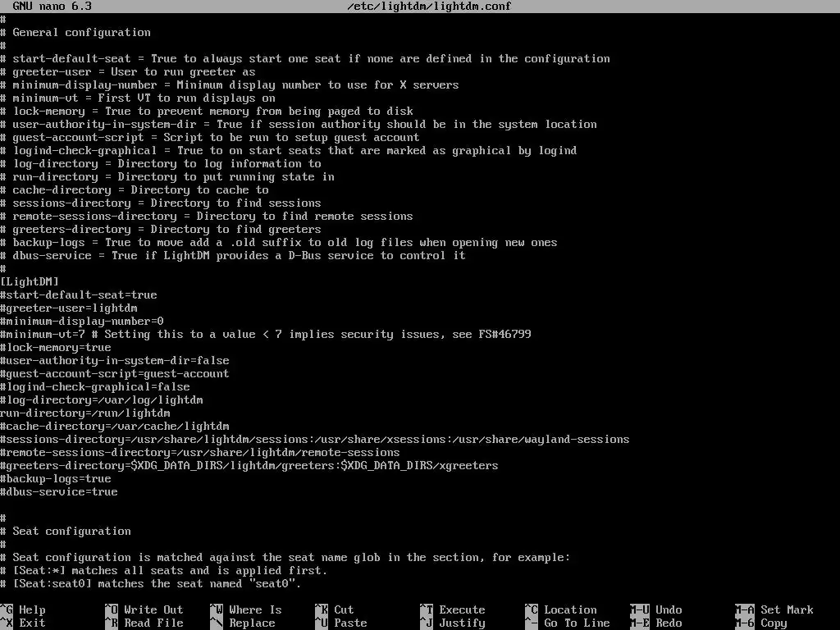Click the '# logind-check-graphical = True' comment line
The width and height of the screenshot is (840, 630).
[289, 151]
